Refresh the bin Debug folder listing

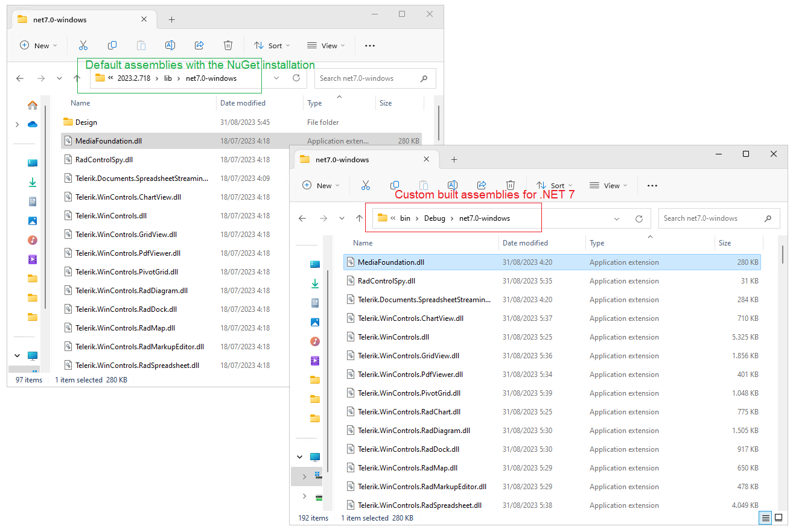point(639,218)
